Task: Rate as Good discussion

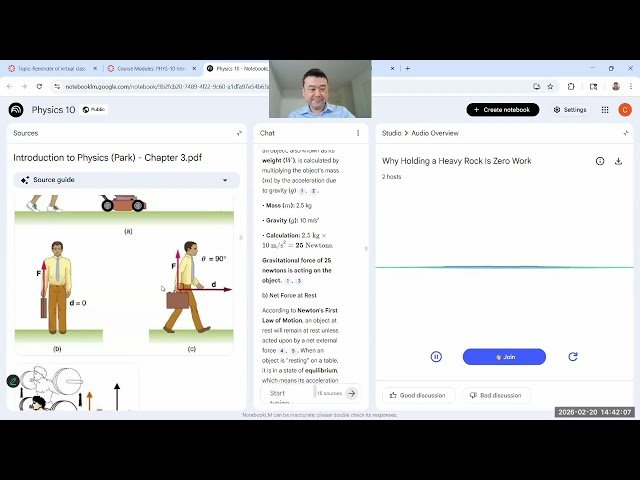Action: click(418, 395)
